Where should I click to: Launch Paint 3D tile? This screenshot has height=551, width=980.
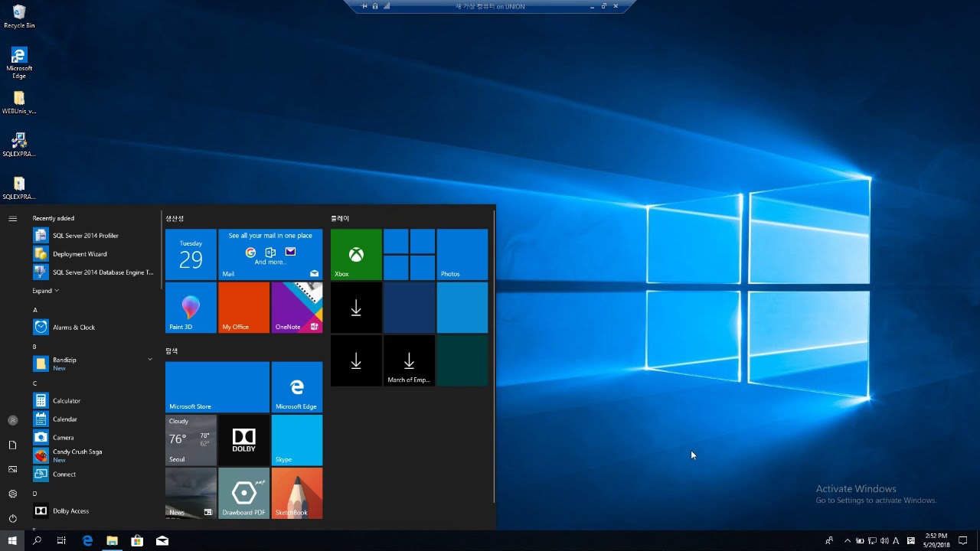(x=191, y=308)
